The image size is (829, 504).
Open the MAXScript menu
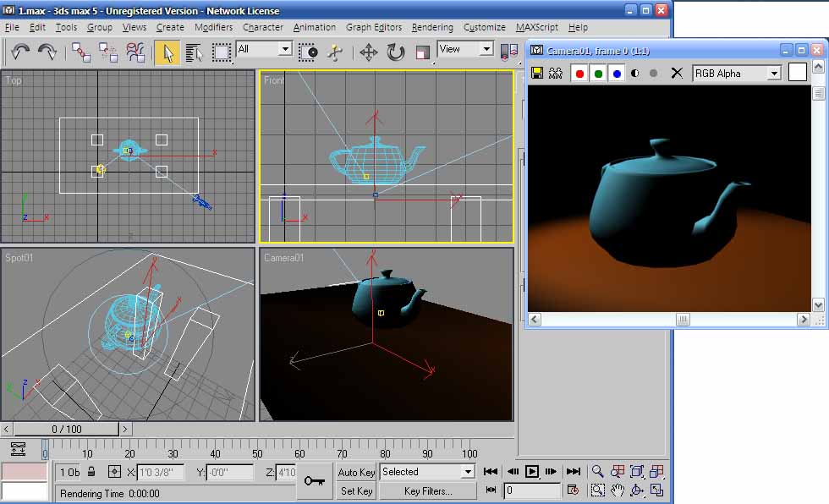[x=536, y=27]
